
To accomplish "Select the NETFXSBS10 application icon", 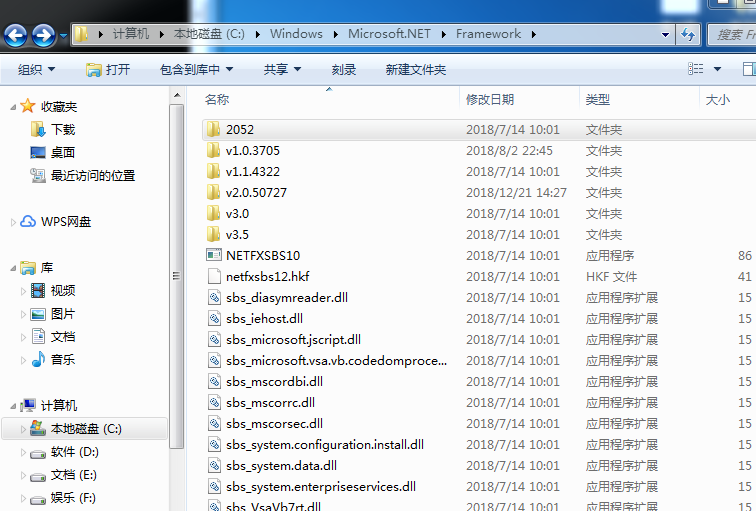I will [214, 255].
